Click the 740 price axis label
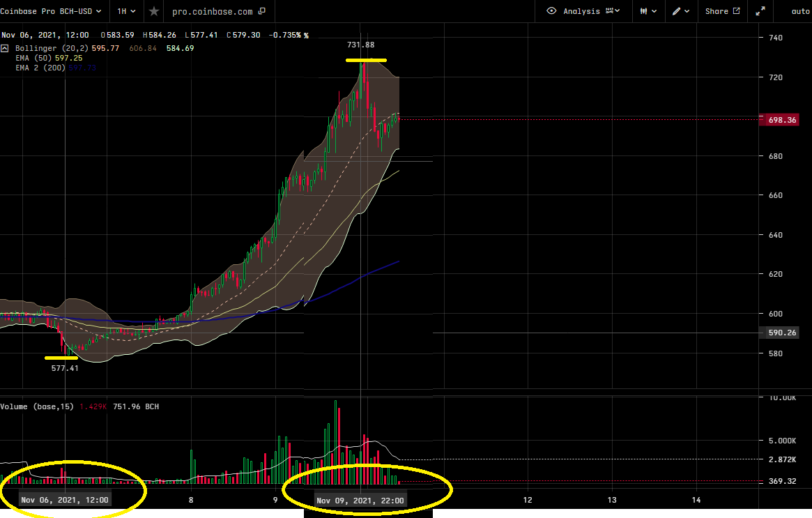The width and height of the screenshot is (812, 518). [x=775, y=38]
